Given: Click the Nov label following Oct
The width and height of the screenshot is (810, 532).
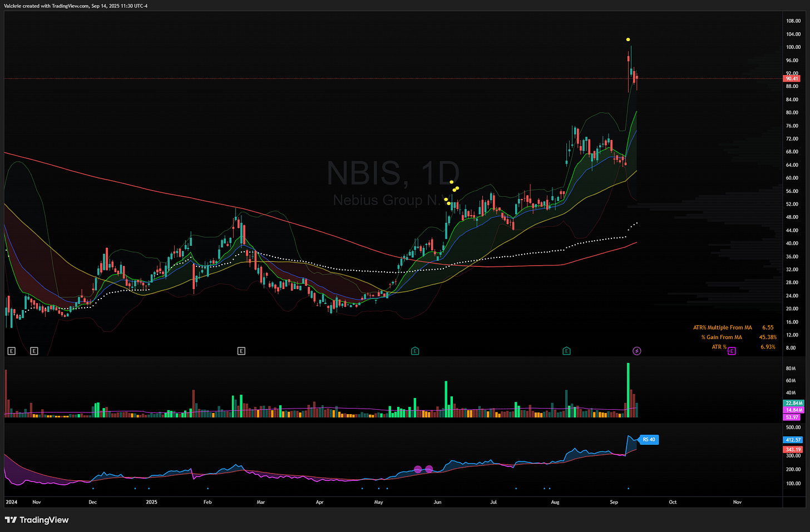Looking at the screenshot, I should coord(737,502).
